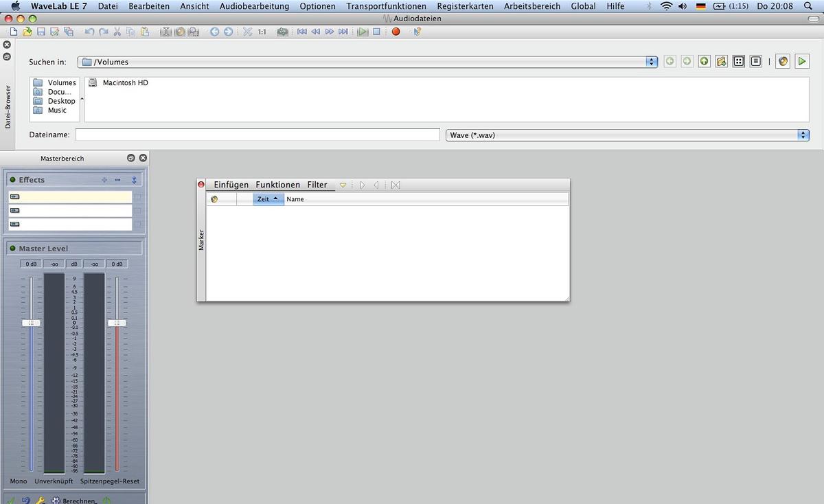Screen dimensions: 824x504
Task: Toggle the Unverknüpft fader link button
Action: 54,481
